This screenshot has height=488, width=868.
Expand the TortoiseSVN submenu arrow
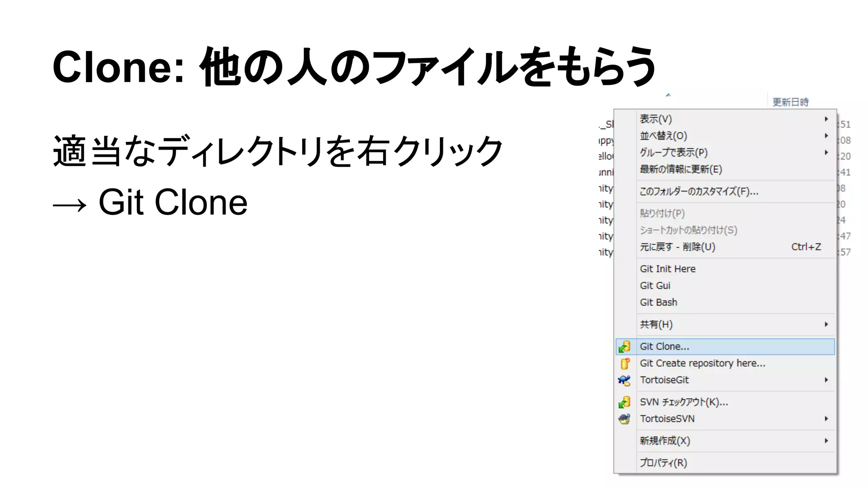(826, 419)
